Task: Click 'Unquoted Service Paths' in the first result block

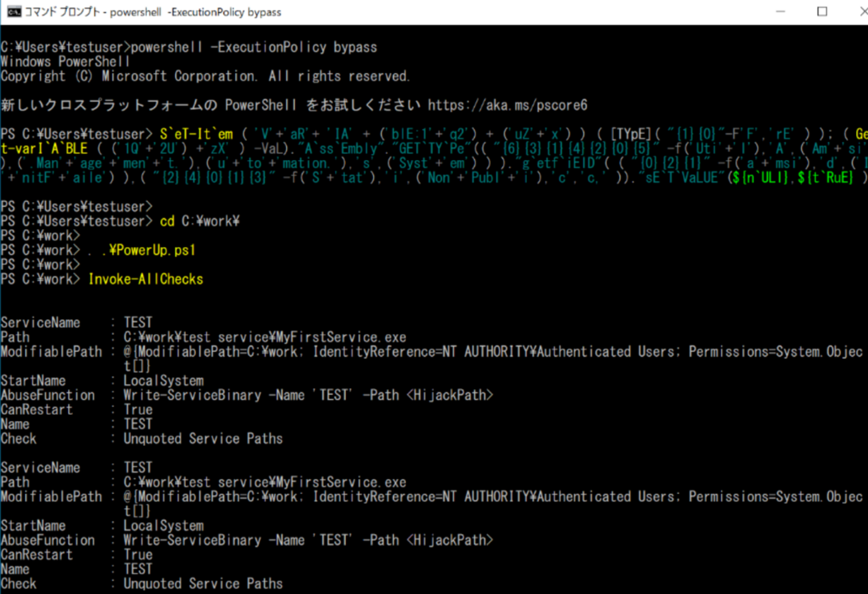Action: (x=204, y=438)
